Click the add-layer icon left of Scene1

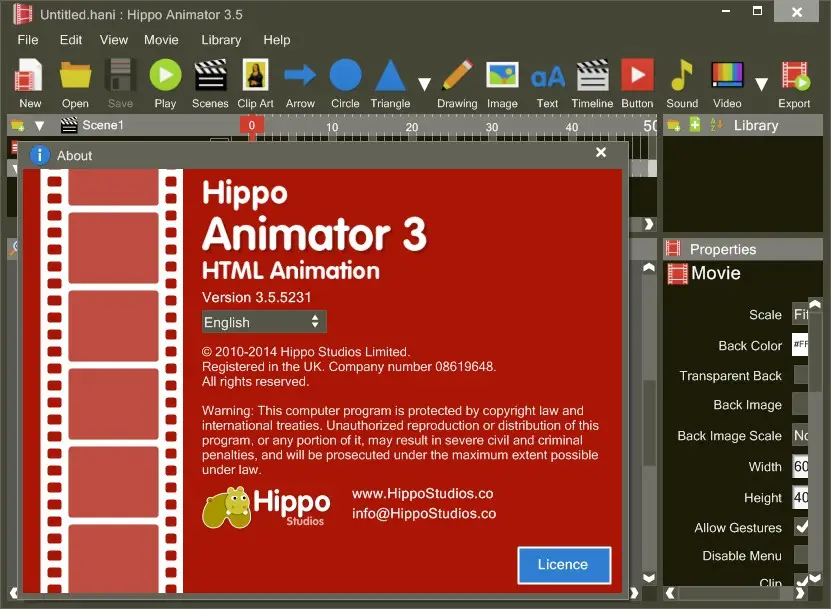[17, 126]
